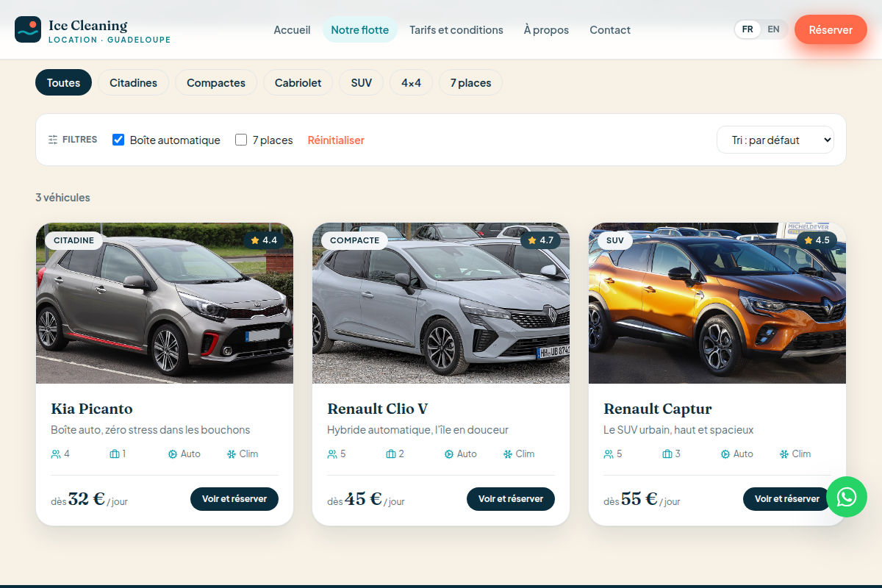Screen dimensions: 882x588
Task: Open Tarifs et conditions page
Action: 456,30
